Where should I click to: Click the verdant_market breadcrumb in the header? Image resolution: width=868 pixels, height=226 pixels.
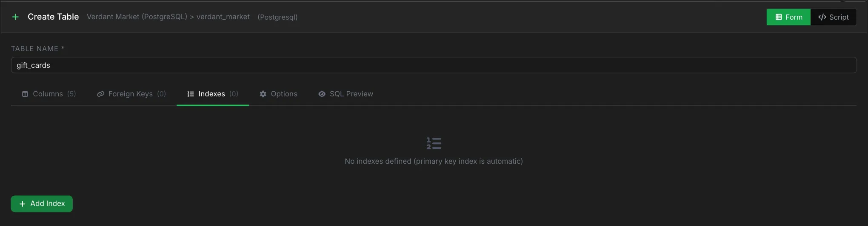pyautogui.click(x=223, y=17)
